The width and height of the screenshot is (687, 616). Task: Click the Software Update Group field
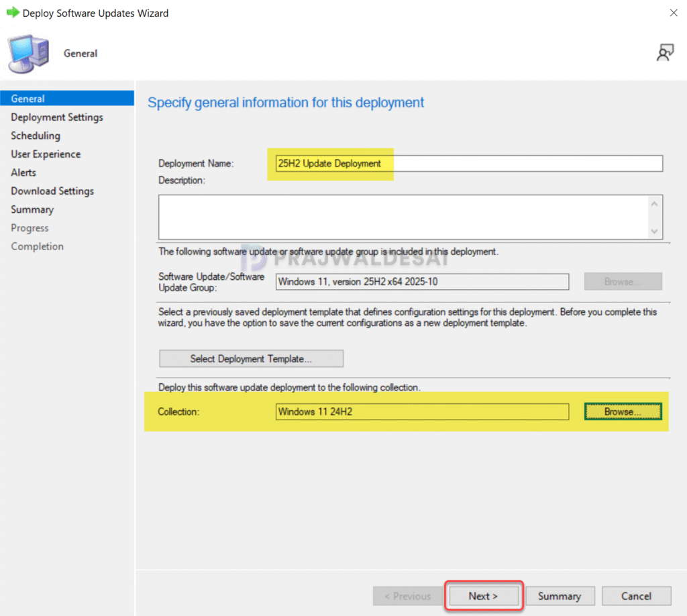tap(423, 282)
